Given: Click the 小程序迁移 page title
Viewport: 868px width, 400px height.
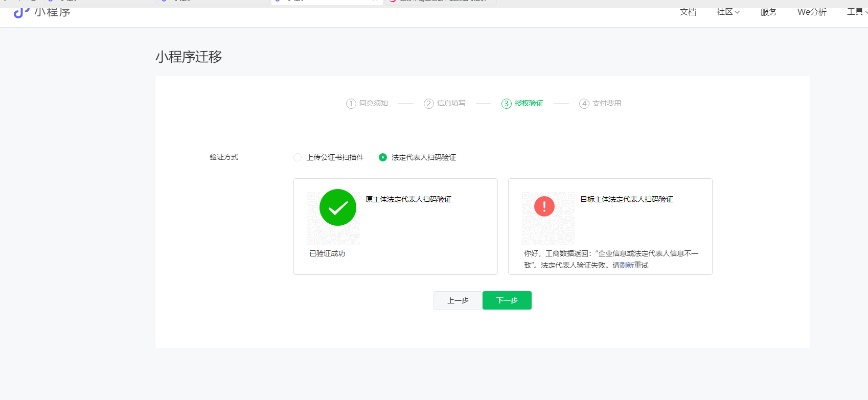Looking at the screenshot, I should pos(189,57).
